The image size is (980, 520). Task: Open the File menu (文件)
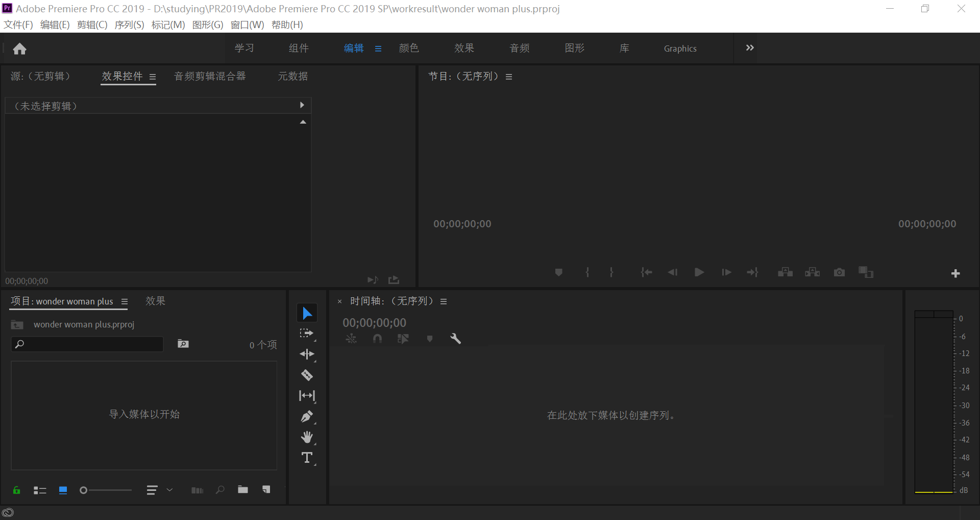click(18, 25)
